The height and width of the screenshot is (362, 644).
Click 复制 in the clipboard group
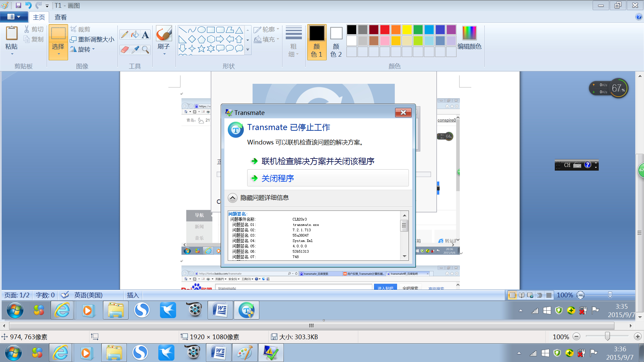pos(34,40)
